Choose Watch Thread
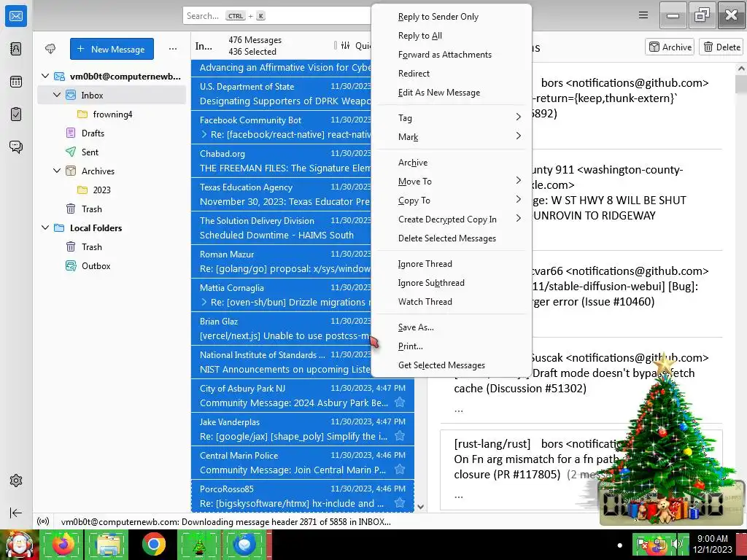Viewport: 747px width, 560px height. (x=451, y=301)
